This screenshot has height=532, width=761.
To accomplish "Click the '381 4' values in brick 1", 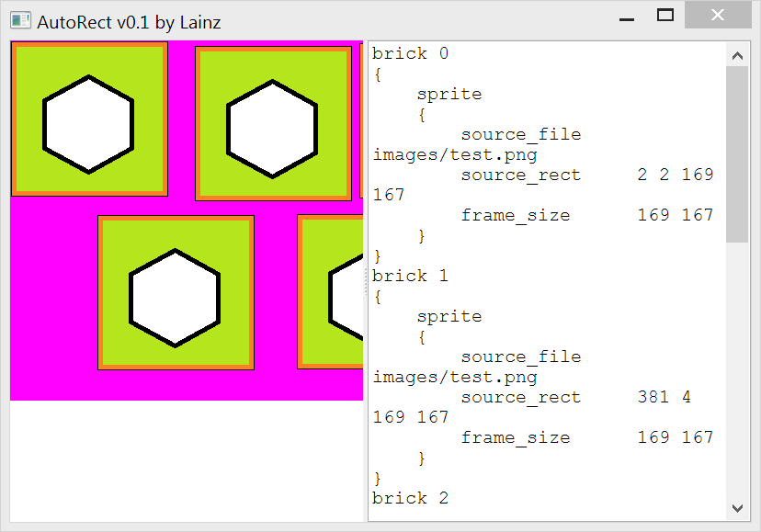I will point(664,397).
